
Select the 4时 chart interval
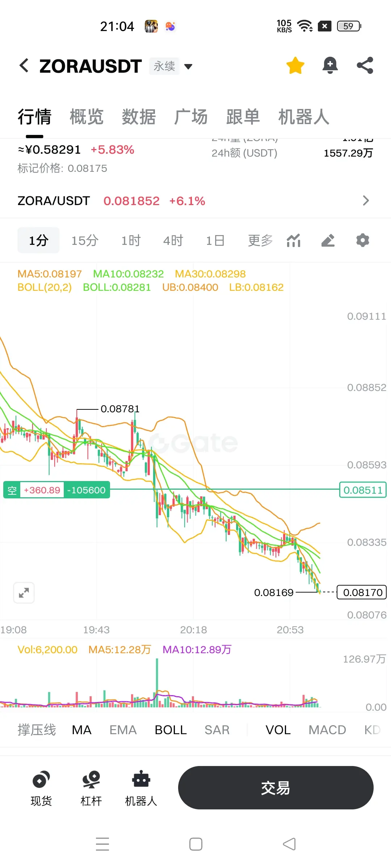coord(173,241)
